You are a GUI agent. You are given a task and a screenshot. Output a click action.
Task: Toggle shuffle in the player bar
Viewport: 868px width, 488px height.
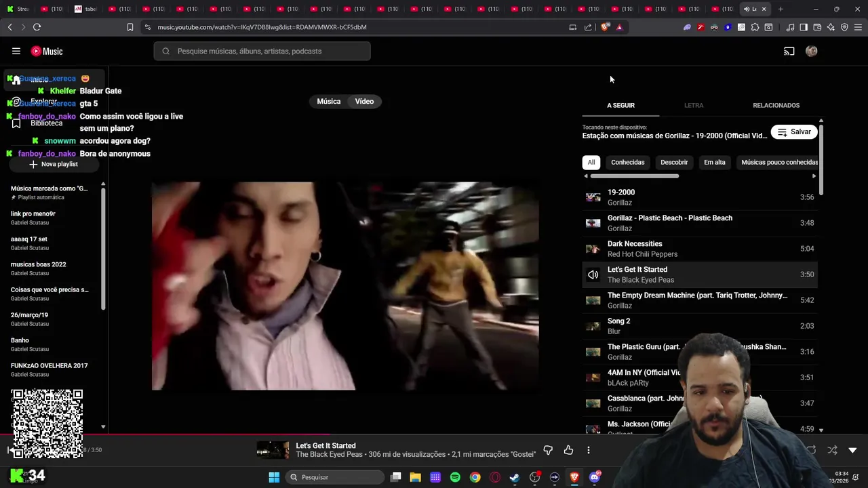[x=832, y=450]
